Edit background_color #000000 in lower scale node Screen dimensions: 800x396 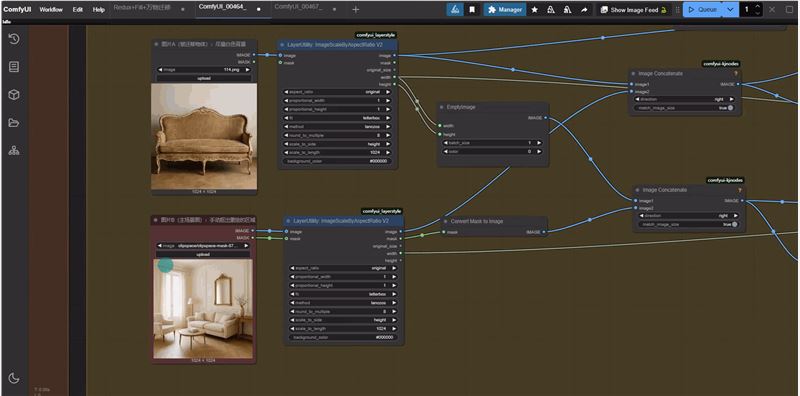pos(343,337)
